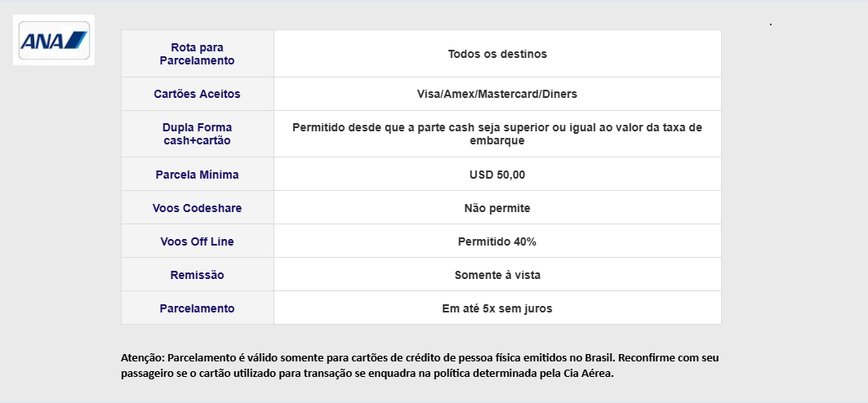Select the 'Rota para Parcelamento' header cell
868x403 pixels.
tap(197, 54)
